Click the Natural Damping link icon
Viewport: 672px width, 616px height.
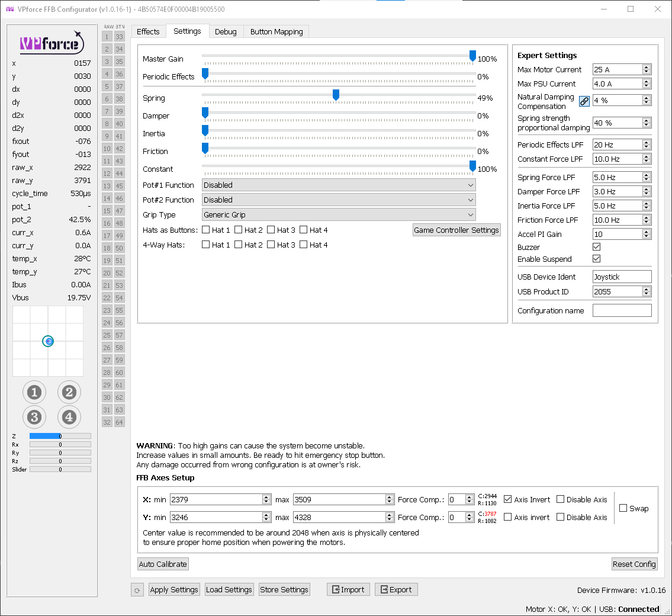click(x=584, y=101)
